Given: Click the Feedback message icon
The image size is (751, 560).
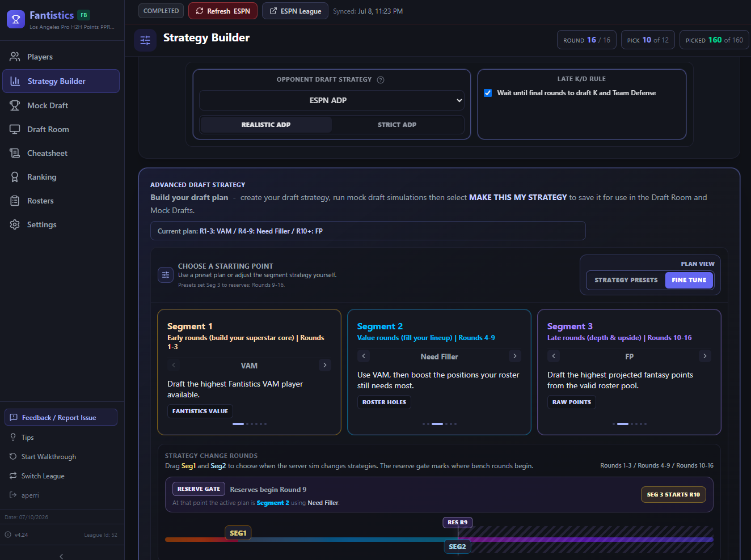Looking at the screenshot, I should pos(14,417).
